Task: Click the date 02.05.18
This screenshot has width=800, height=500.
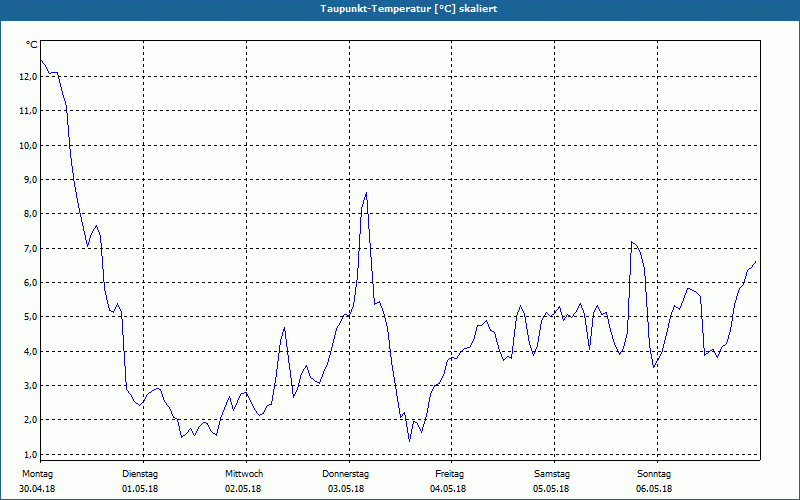Action: (x=243, y=489)
